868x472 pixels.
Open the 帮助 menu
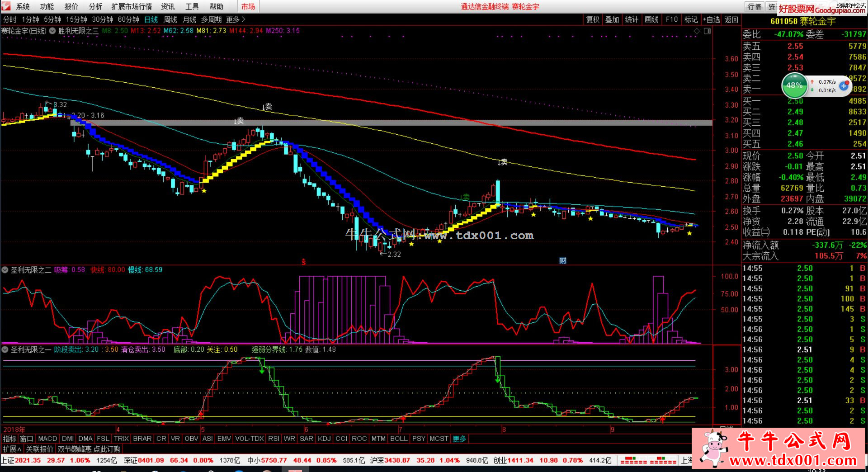pos(217,6)
